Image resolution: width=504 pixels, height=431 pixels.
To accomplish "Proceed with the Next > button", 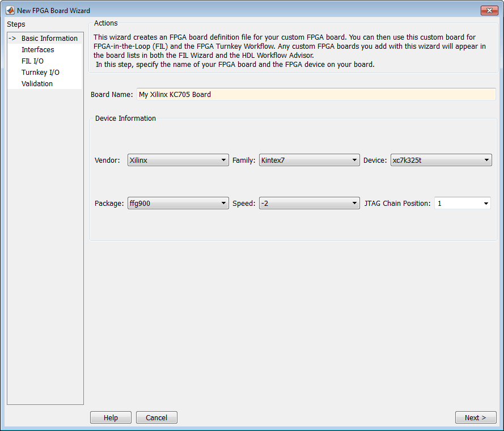I will tap(476, 417).
